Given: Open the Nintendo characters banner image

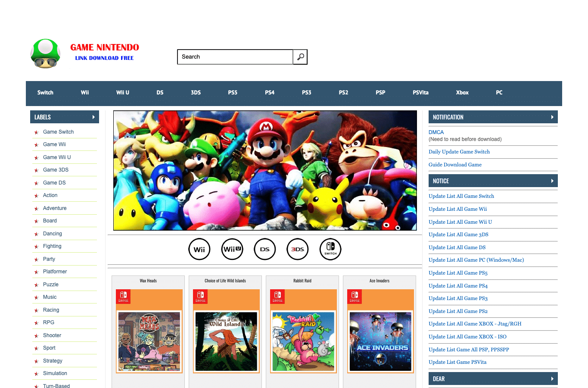Looking at the screenshot, I should (265, 171).
